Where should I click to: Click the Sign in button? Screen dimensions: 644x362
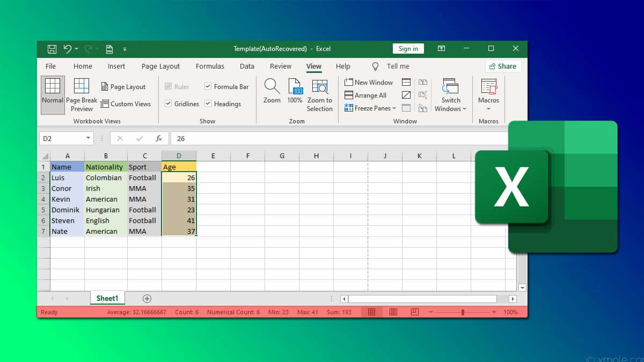(x=408, y=48)
